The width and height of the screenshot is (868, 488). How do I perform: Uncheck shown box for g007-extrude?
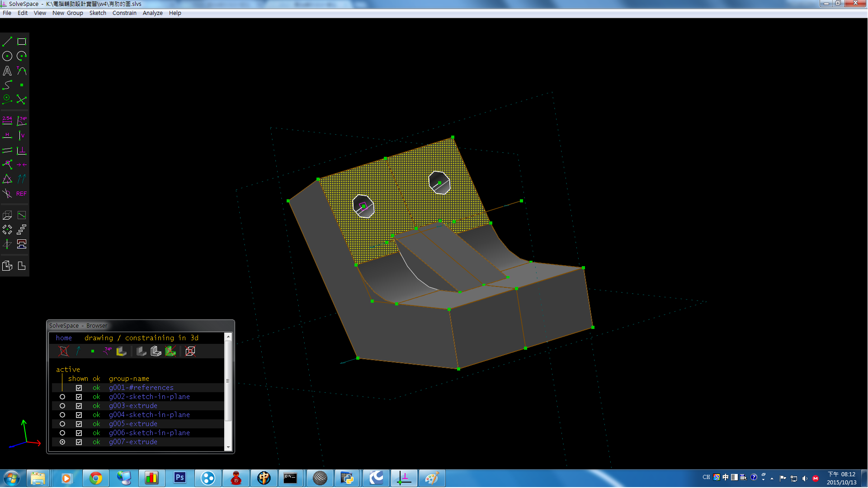click(x=79, y=442)
